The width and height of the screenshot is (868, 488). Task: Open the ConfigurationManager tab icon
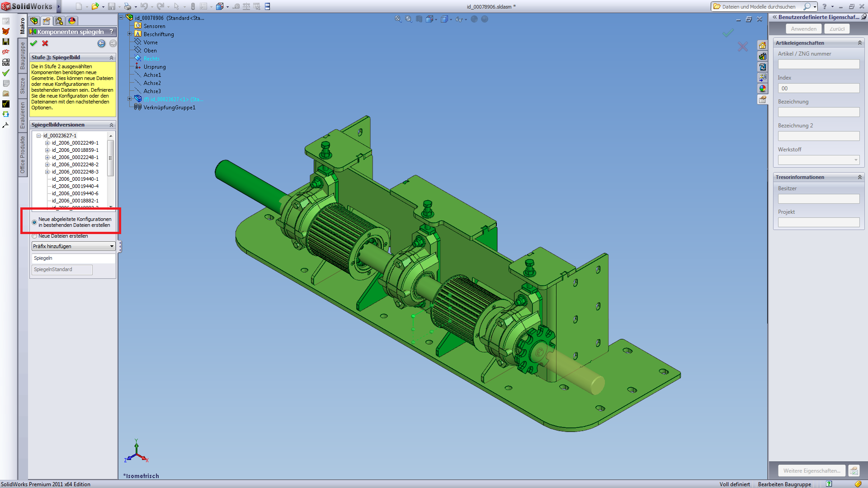click(59, 21)
